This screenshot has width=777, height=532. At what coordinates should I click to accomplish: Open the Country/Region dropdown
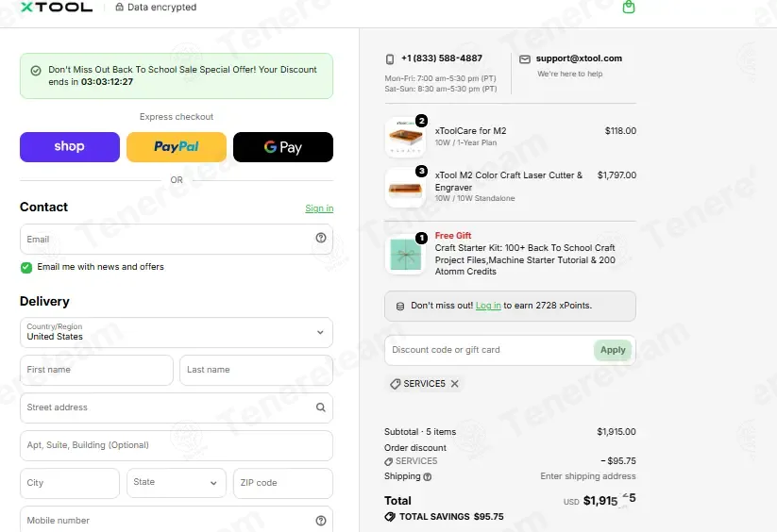pyautogui.click(x=177, y=332)
